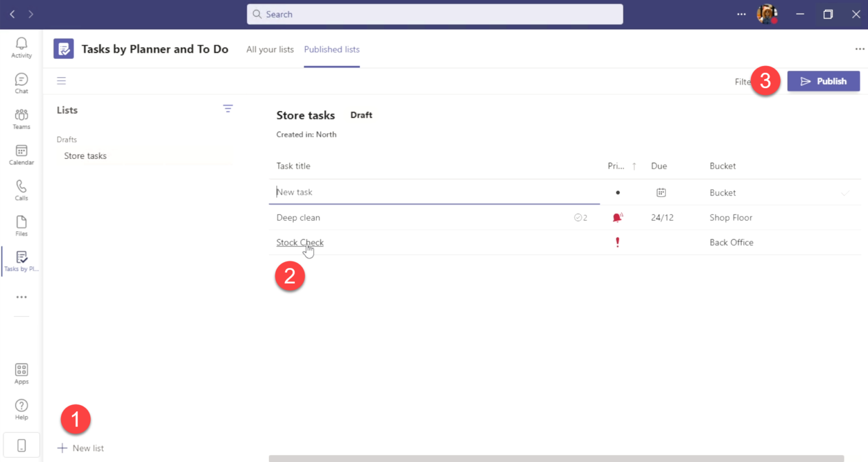
Task: Switch to the All your lists tab
Action: pos(270,50)
